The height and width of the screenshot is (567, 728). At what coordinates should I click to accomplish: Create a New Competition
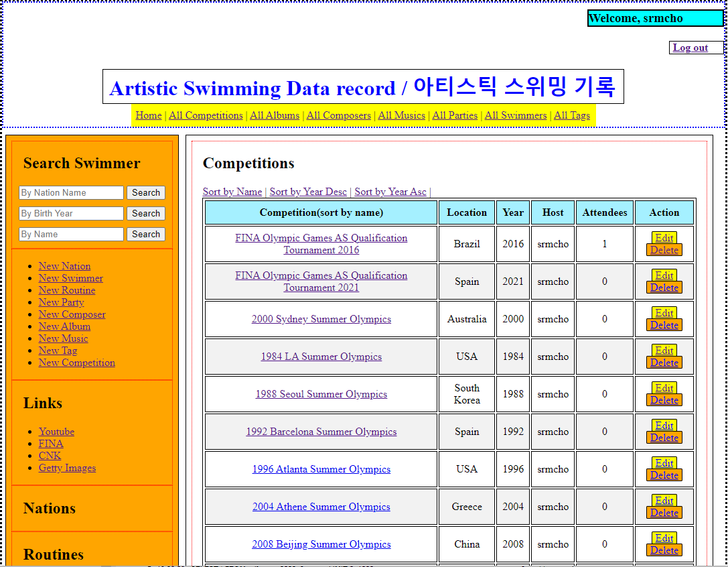(x=76, y=363)
